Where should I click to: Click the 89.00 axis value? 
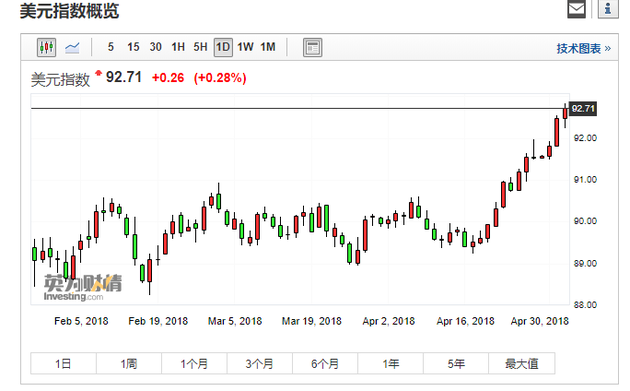pyautogui.click(x=585, y=264)
